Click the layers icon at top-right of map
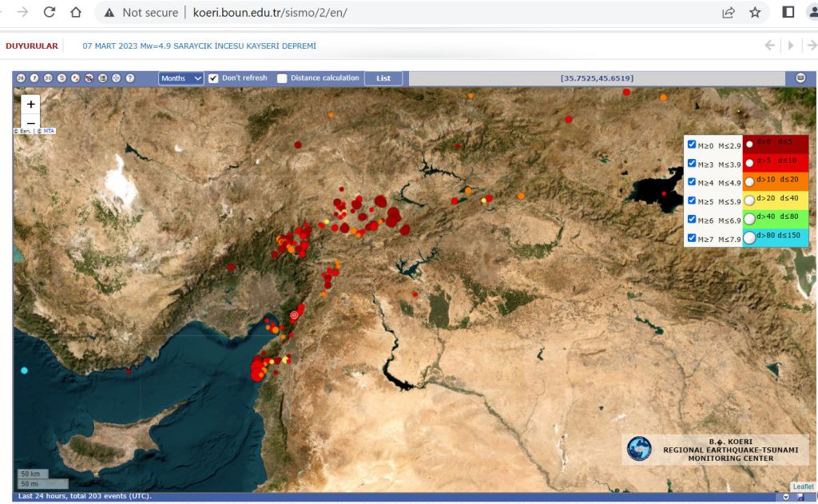Image resolution: width=818 pixels, height=504 pixels. pyautogui.click(x=800, y=78)
